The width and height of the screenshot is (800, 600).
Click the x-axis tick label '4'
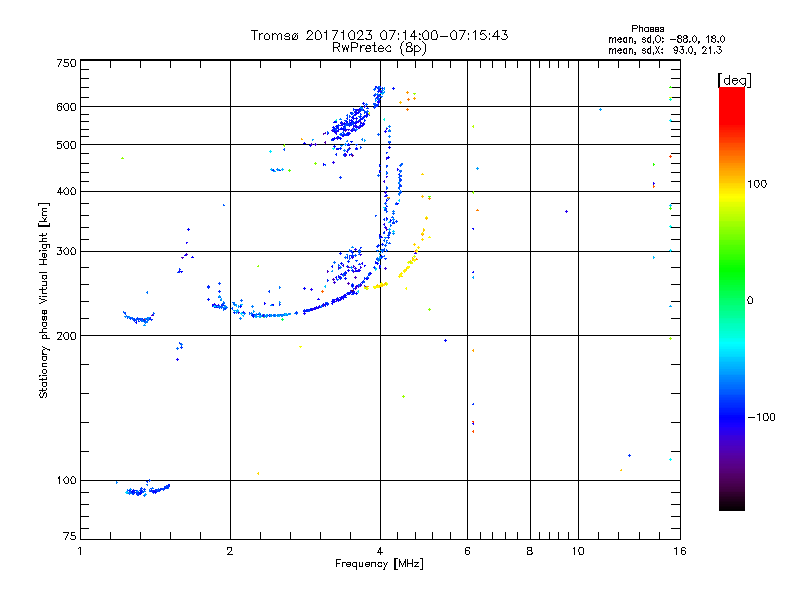(380, 551)
